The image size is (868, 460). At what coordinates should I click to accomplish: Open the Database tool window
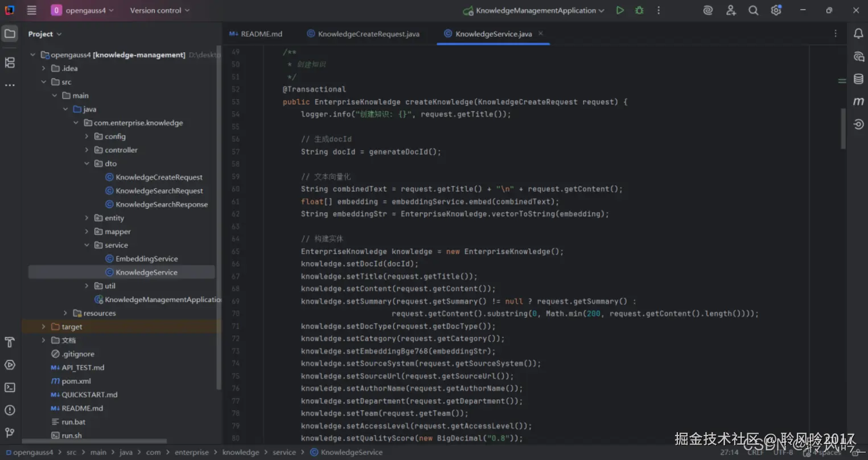(x=858, y=79)
